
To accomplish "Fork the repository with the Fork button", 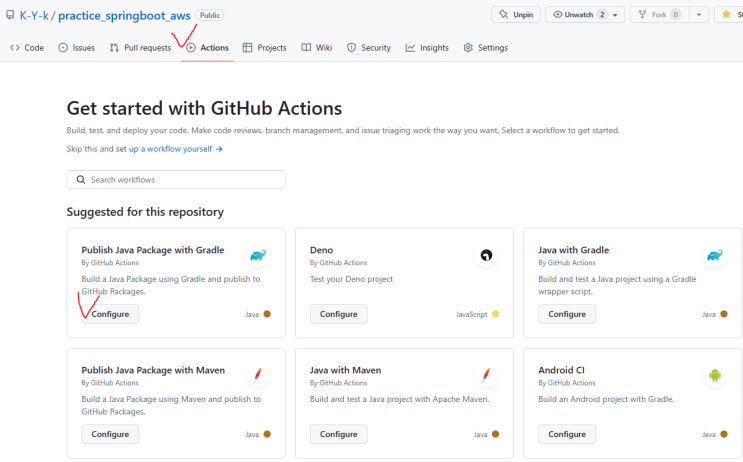I will (x=660, y=15).
